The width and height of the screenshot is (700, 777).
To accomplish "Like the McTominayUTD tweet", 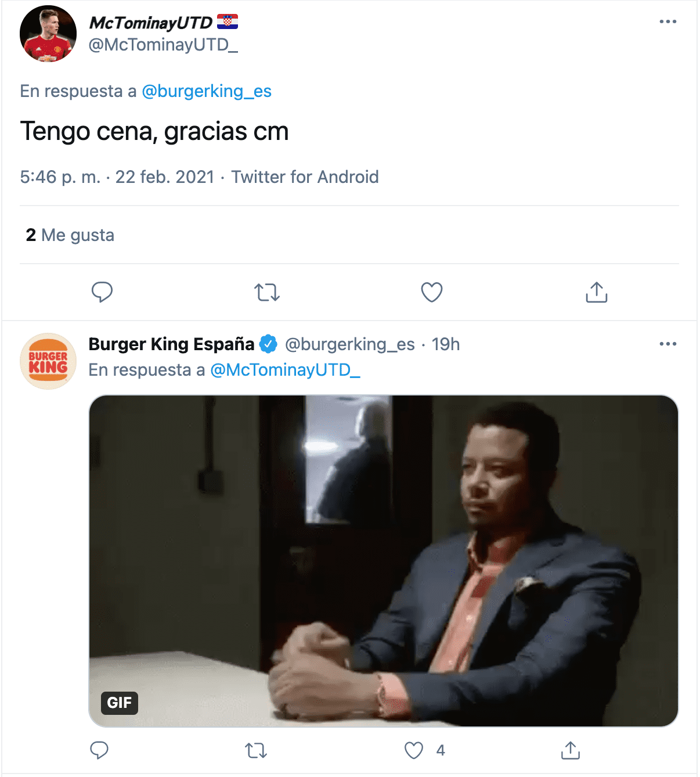I will (431, 292).
